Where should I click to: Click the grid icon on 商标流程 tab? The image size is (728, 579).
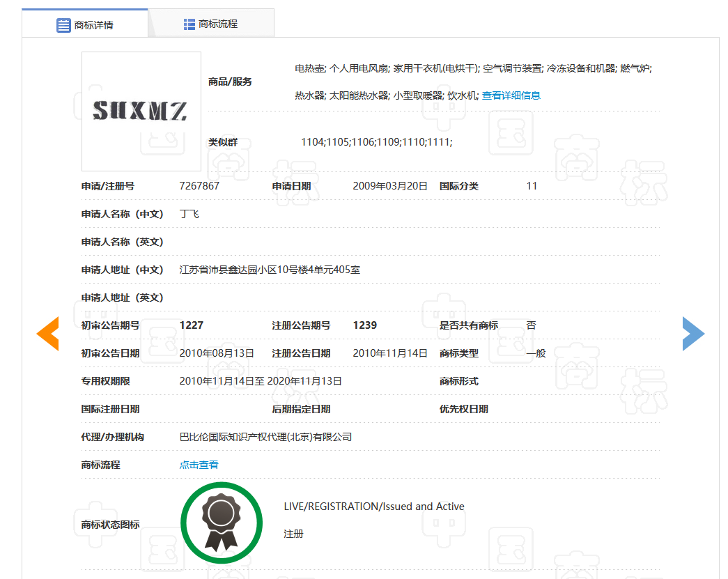click(x=189, y=24)
